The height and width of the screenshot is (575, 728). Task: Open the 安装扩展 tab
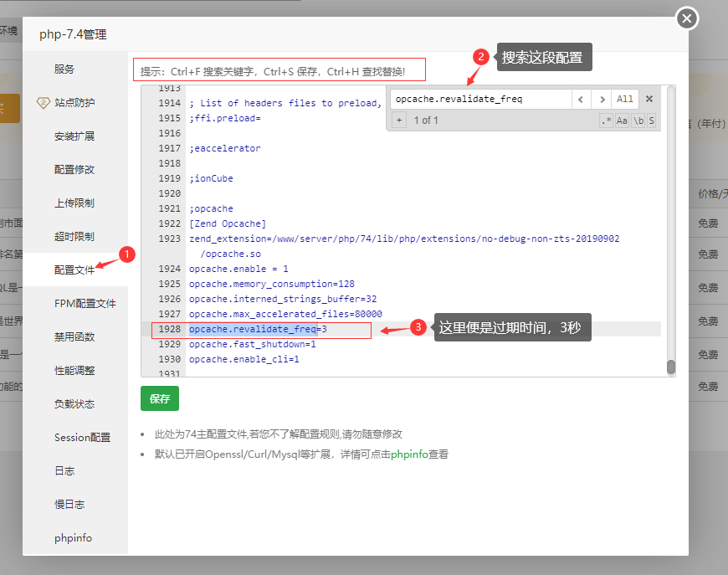click(74, 136)
